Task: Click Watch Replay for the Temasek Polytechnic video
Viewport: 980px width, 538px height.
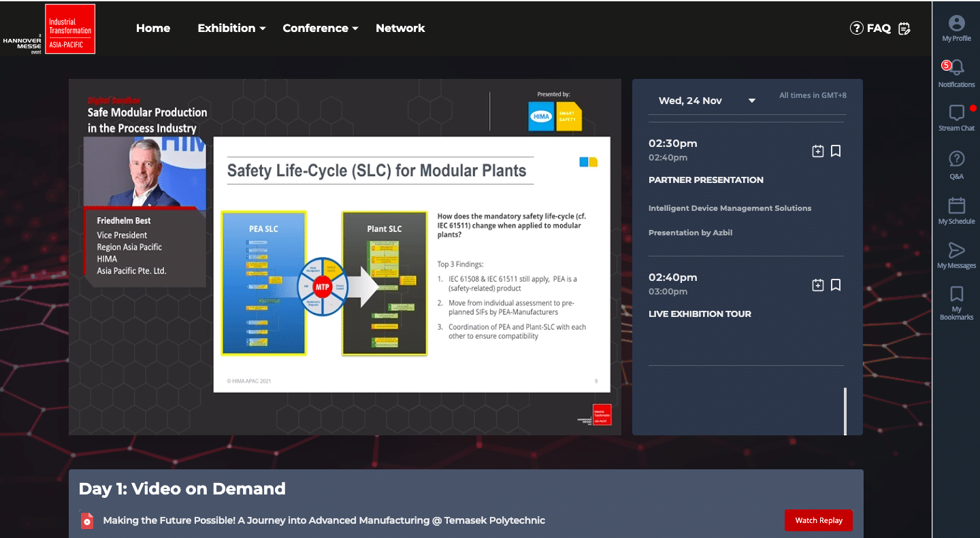Action: point(818,520)
